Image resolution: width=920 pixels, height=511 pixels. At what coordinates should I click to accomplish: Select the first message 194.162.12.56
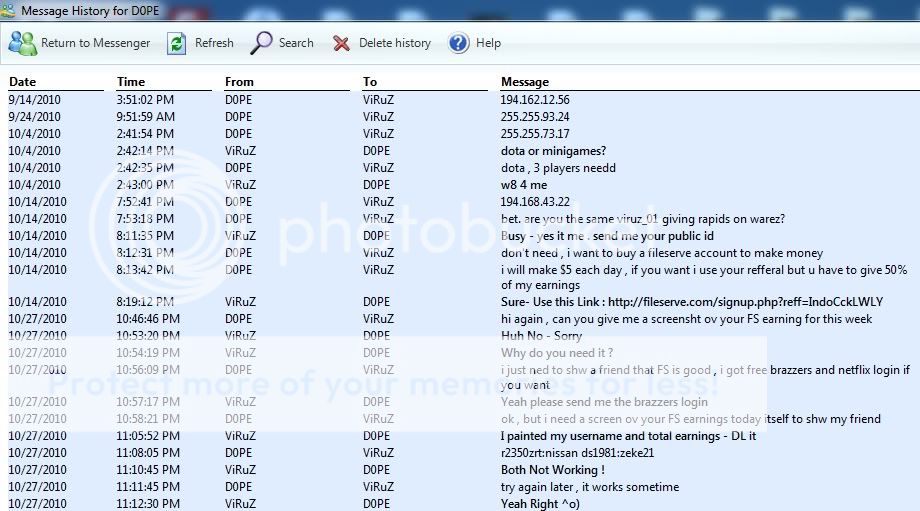535,100
